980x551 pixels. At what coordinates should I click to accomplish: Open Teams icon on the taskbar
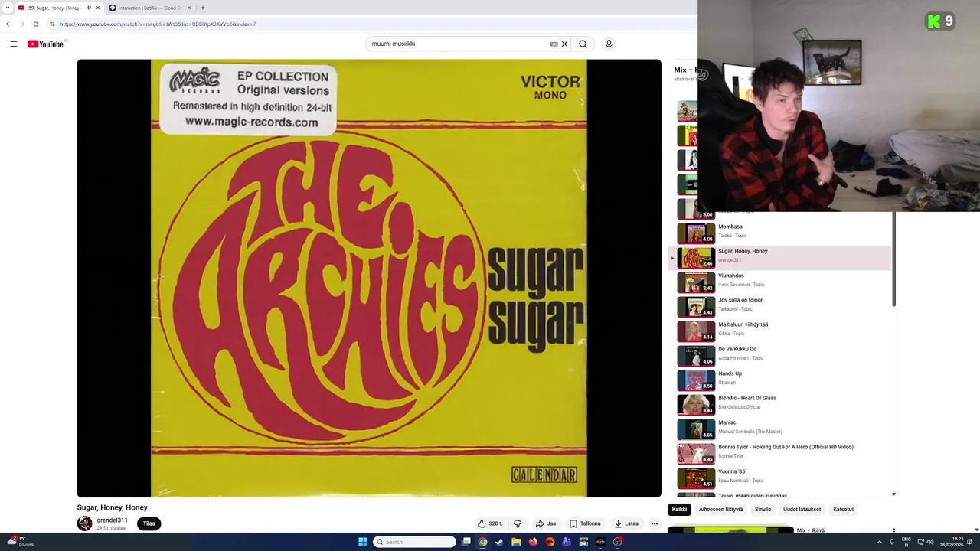[567, 542]
